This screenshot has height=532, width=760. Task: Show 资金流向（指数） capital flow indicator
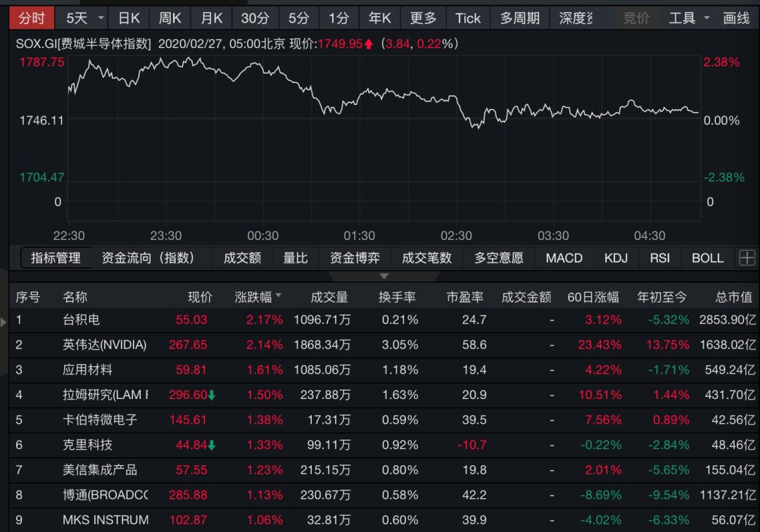[148, 258]
